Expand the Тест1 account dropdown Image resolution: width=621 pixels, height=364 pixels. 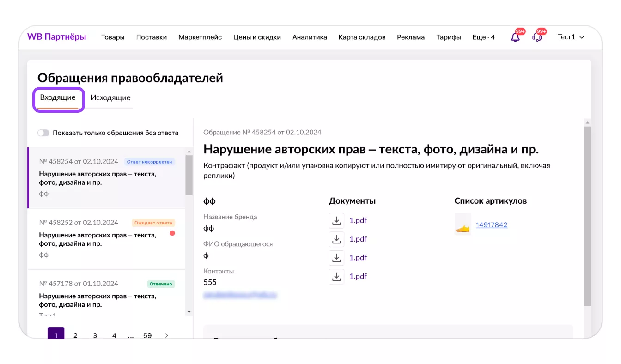[571, 37]
